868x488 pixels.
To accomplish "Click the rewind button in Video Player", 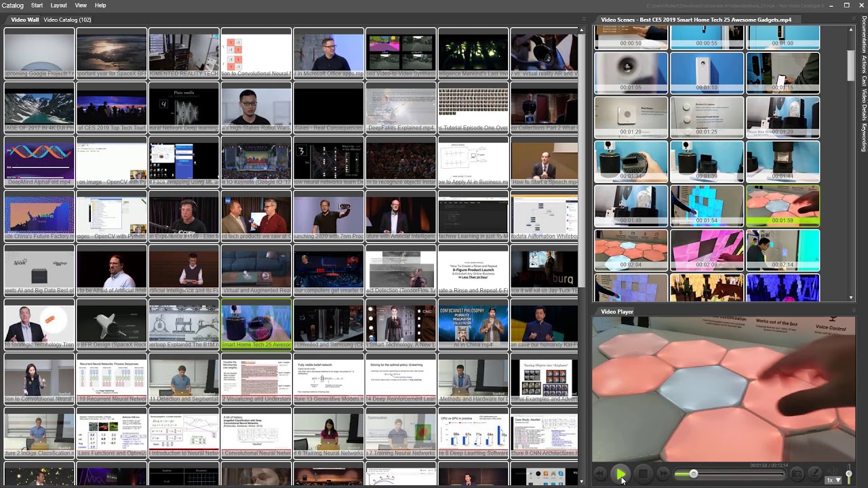I will (x=599, y=475).
